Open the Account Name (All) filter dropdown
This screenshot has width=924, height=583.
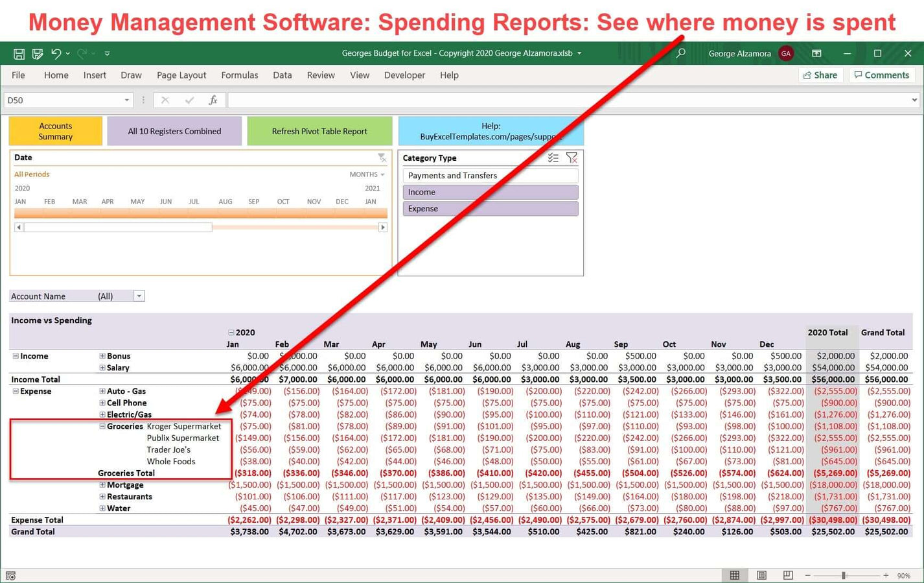pyautogui.click(x=139, y=296)
